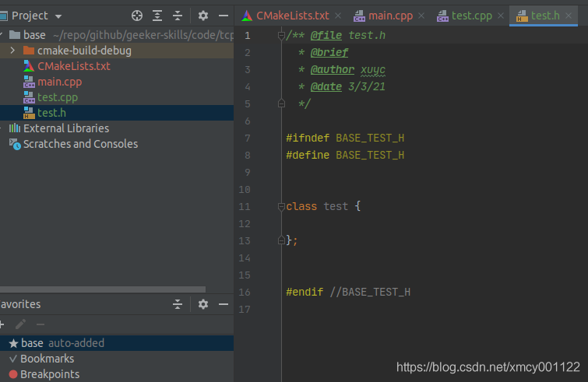Image resolution: width=588 pixels, height=382 pixels.
Task: Click the Bookmarks entry in Favorites
Action: tap(117, 359)
